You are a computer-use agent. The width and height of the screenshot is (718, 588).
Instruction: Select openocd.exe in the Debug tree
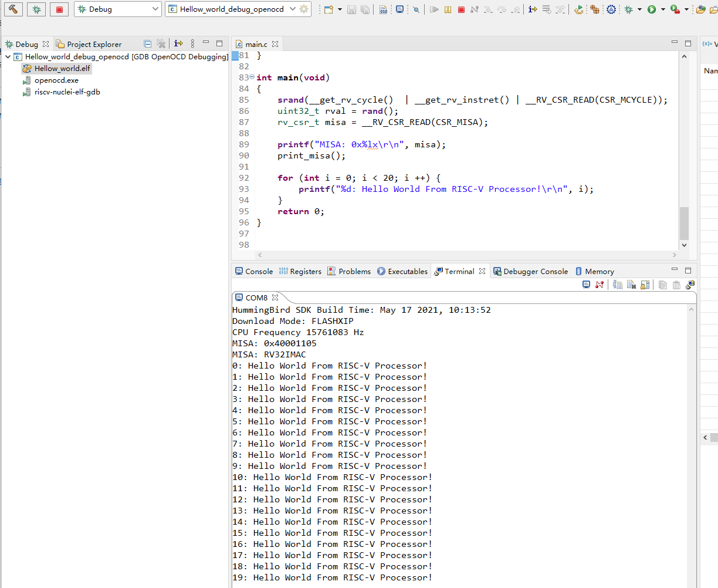click(50, 80)
